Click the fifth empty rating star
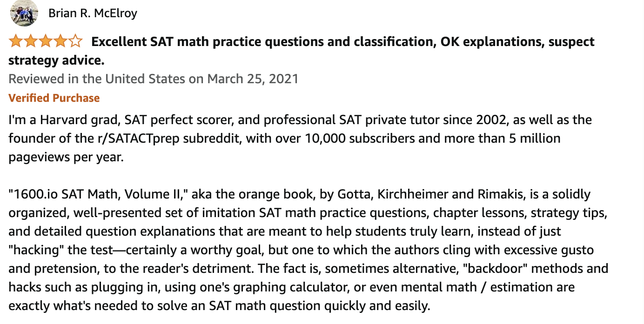The width and height of the screenshot is (644, 324). (x=75, y=42)
